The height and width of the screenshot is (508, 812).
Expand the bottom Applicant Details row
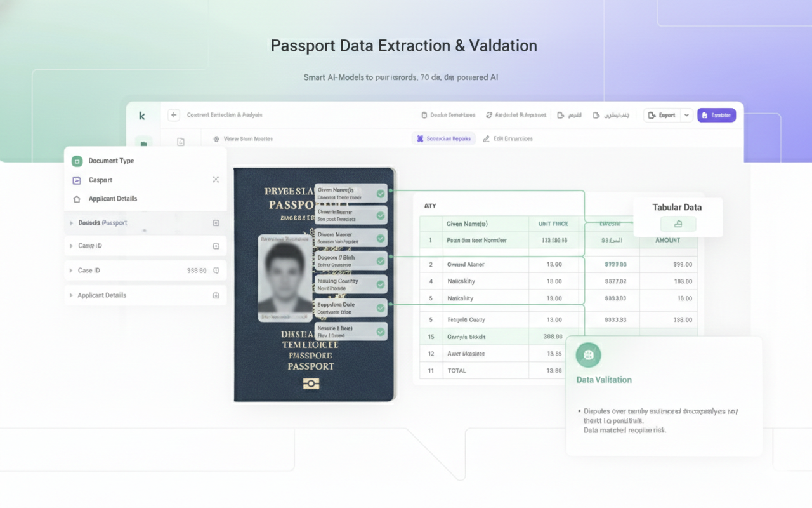pyautogui.click(x=71, y=295)
